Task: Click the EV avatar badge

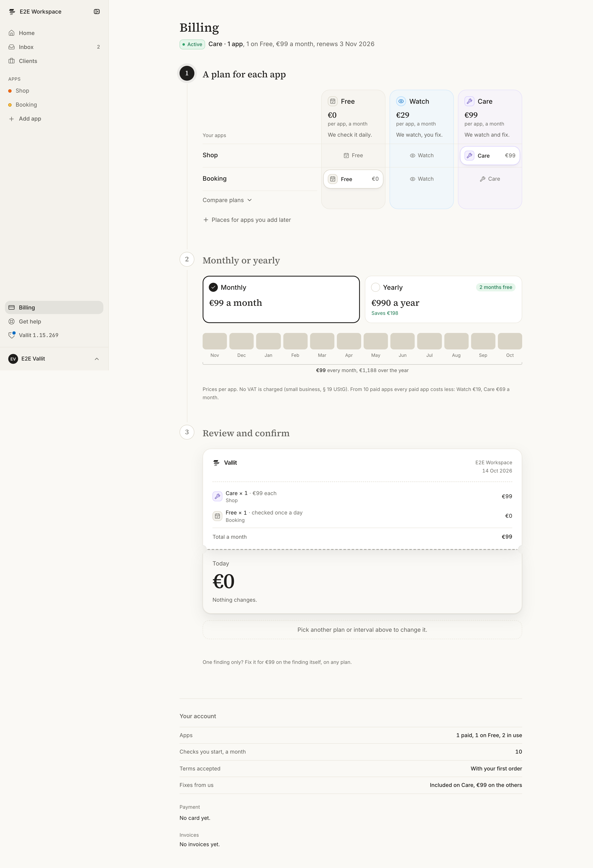Action: tap(13, 359)
